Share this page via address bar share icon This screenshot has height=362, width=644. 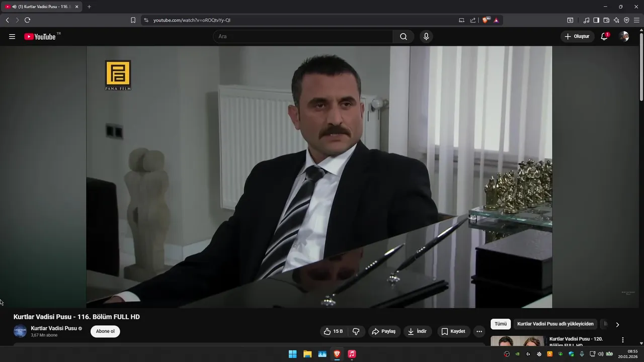tap(473, 20)
